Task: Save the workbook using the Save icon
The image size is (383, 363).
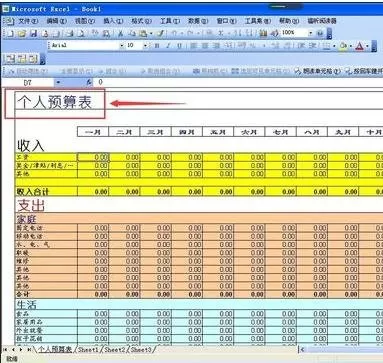Action: tap(34, 33)
